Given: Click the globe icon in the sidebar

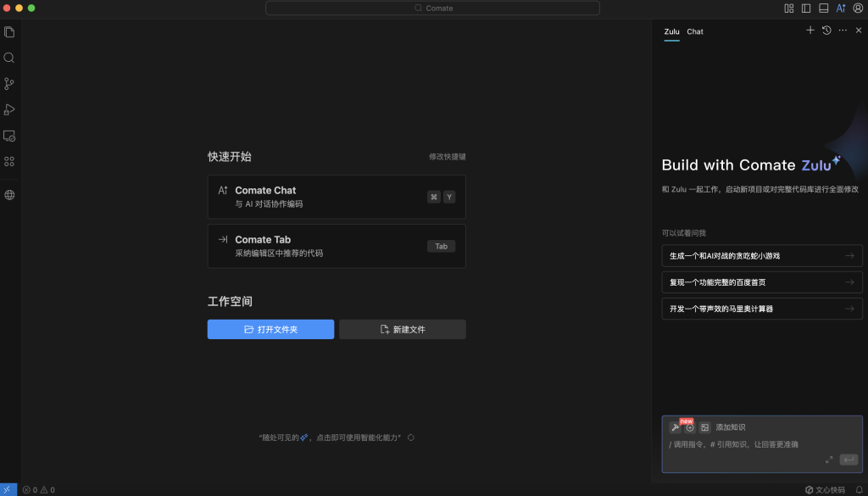Looking at the screenshot, I should [x=9, y=195].
